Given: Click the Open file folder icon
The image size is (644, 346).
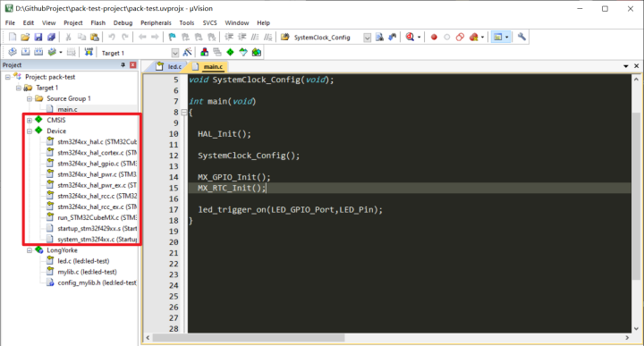Looking at the screenshot, I should coord(25,37).
